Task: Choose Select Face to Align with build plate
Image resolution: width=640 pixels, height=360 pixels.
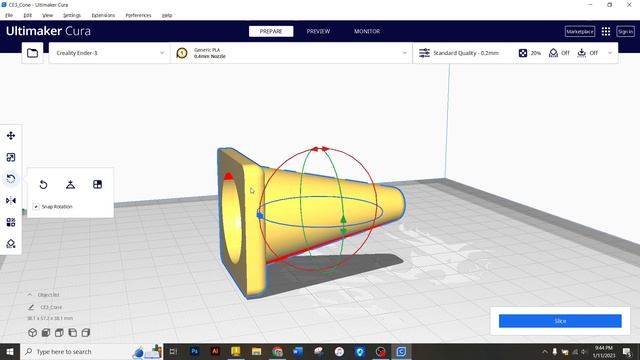Action: click(x=97, y=184)
